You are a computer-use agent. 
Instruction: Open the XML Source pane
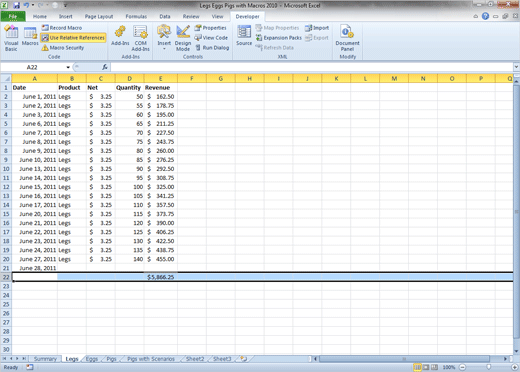click(x=244, y=36)
